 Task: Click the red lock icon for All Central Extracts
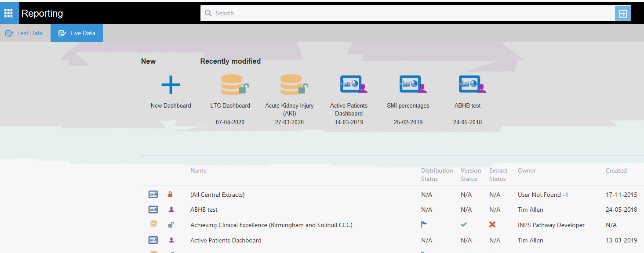[x=171, y=195]
